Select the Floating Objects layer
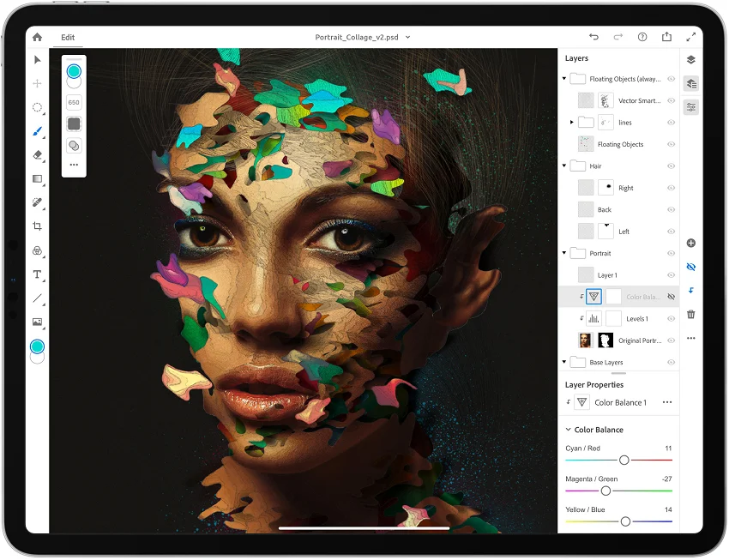Image resolution: width=729 pixels, height=560 pixels. coord(618,144)
